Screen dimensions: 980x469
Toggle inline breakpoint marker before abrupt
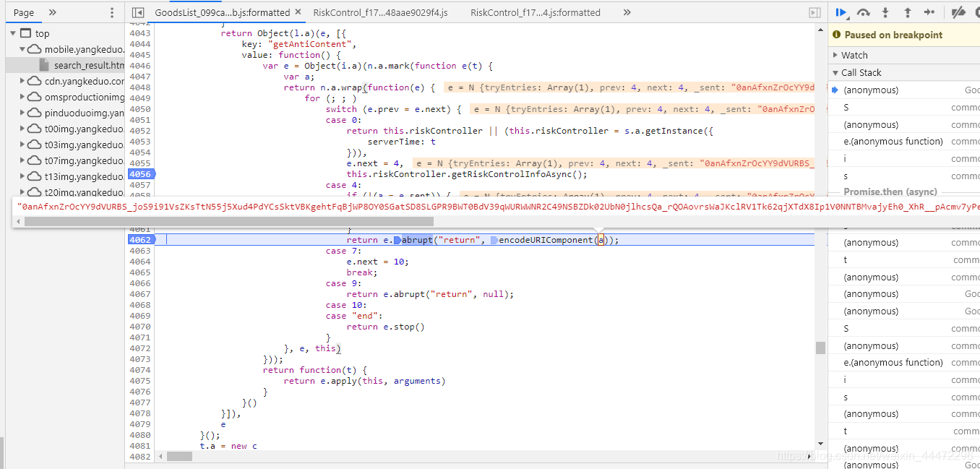[x=397, y=240]
